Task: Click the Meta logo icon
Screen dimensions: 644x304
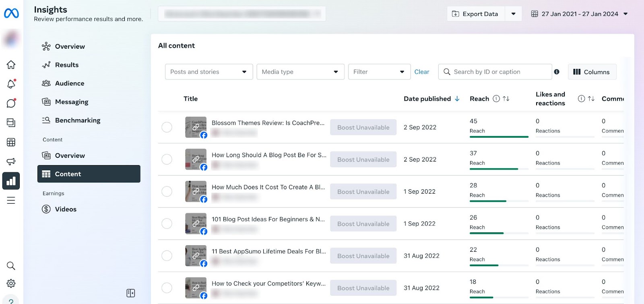Action: [11, 14]
